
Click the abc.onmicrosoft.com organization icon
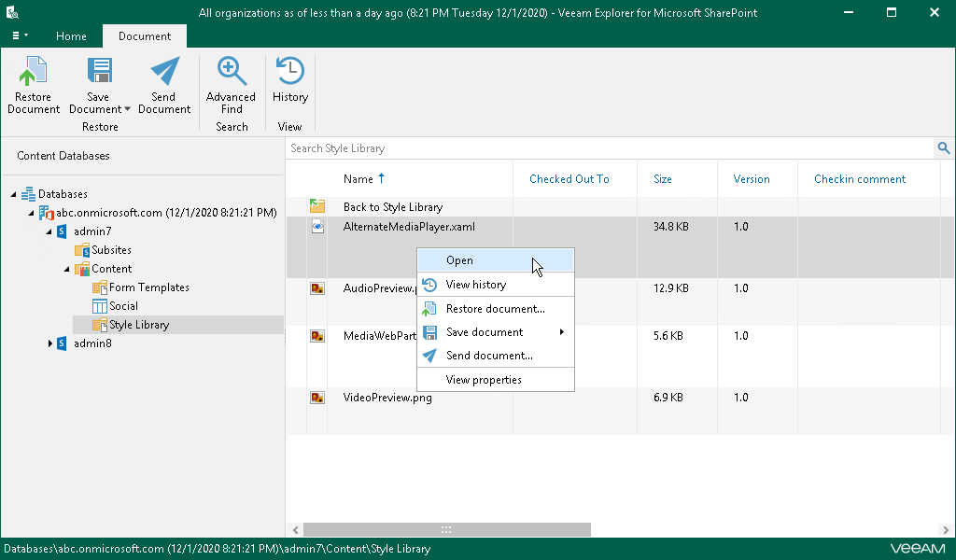pos(47,213)
